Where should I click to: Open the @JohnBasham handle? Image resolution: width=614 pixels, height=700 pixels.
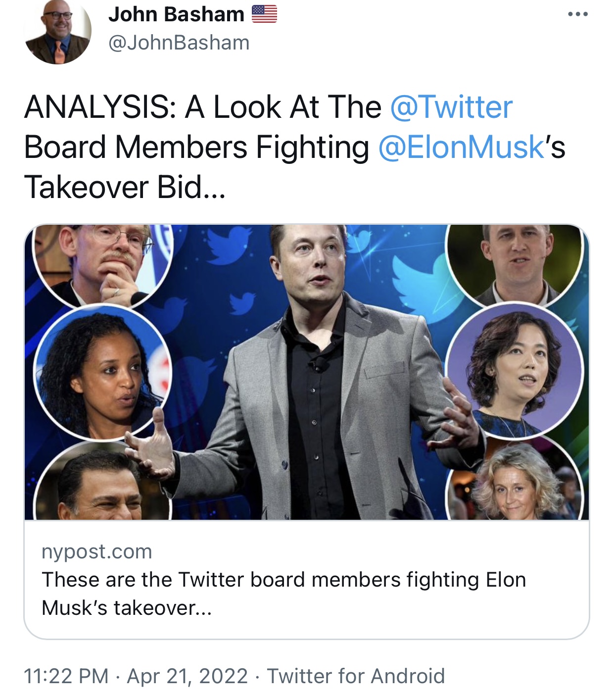point(179,43)
